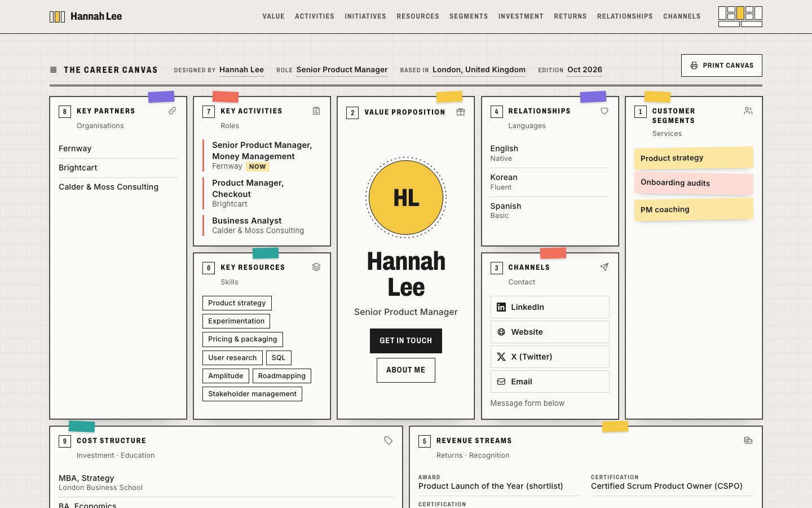812x508 pixels.
Task: Click the Business Analyst role
Action: tap(262, 225)
